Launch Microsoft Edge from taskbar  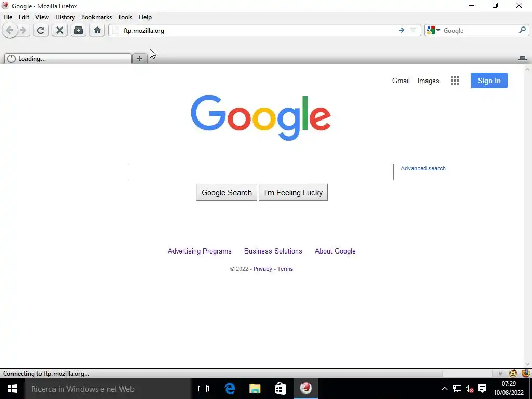tap(230, 389)
